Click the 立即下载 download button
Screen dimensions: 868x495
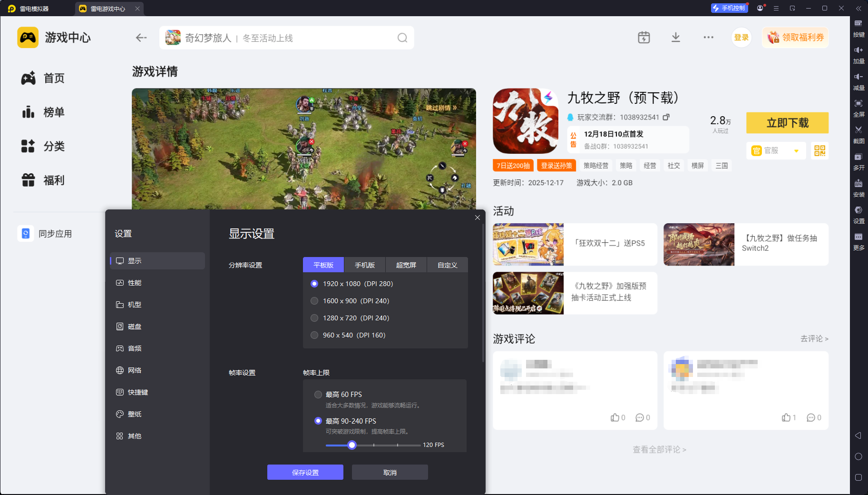point(788,123)
